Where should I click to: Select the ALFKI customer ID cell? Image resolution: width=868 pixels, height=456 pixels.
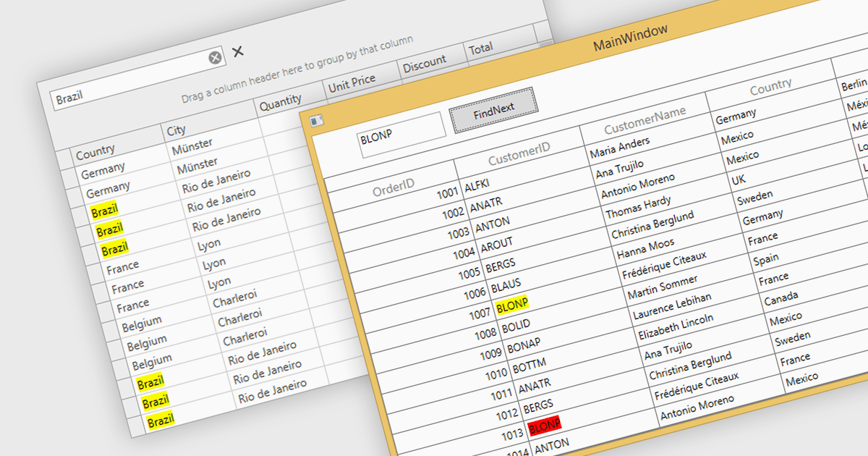tap(477, 184)
